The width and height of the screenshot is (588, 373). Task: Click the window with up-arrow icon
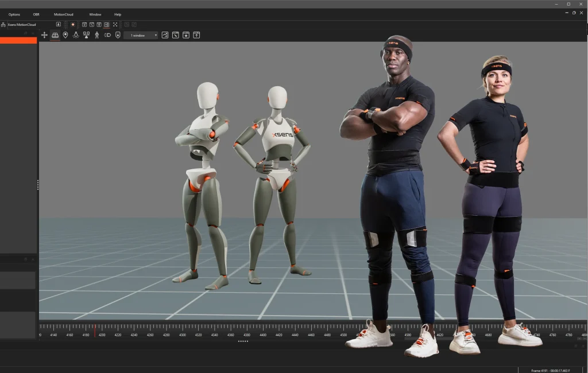click(196, 35)
